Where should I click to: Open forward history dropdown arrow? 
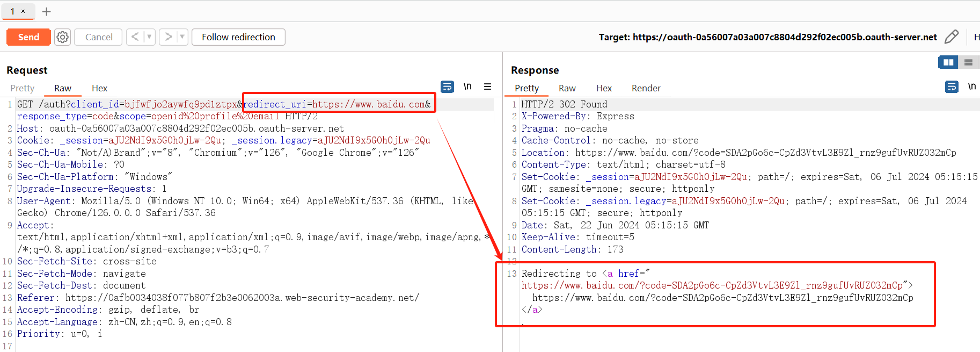(182, 37)
